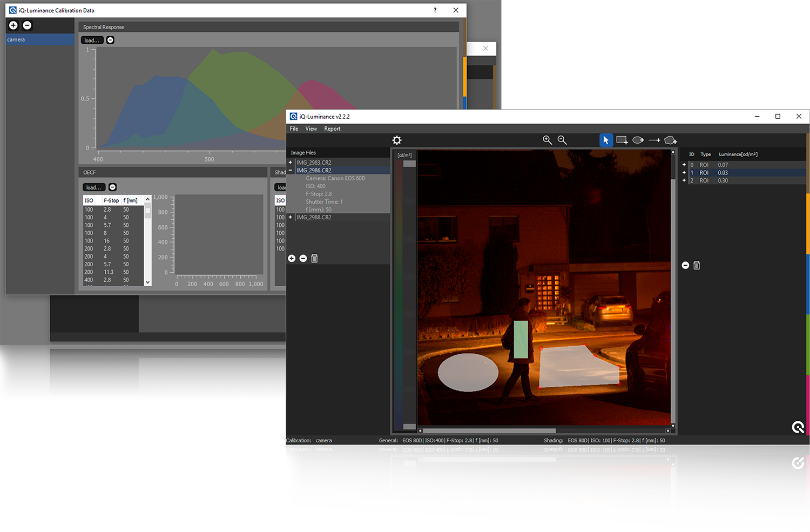810x532 pixels.
Task: Click 'ISO: 400' detail line
Action: [x=315, y=186]
